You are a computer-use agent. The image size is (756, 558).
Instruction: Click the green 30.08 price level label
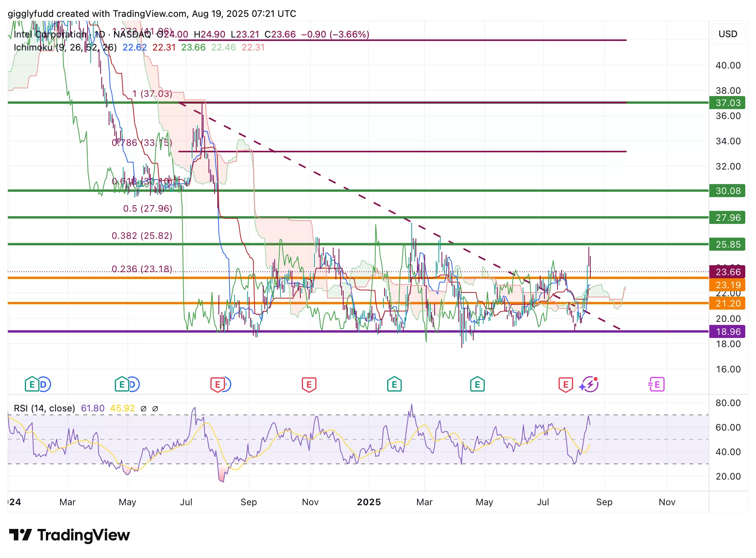pyautogui.click(x=727, y=191)
